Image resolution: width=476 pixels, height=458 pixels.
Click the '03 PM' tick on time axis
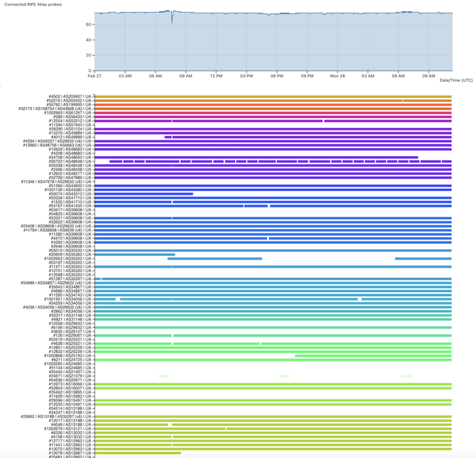pos(246,76)
